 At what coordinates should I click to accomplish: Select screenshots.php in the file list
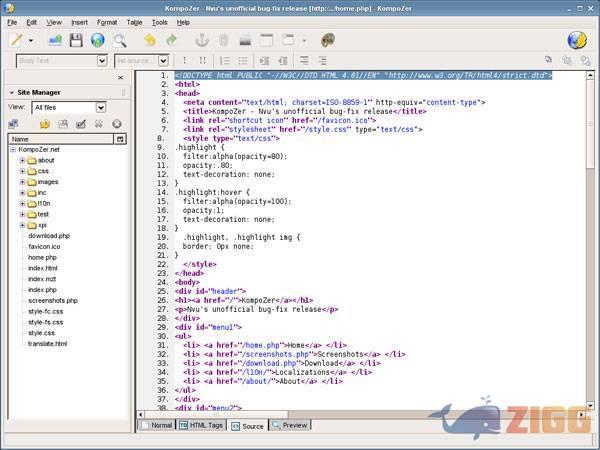pyautogui.click(x=53, y=300)
